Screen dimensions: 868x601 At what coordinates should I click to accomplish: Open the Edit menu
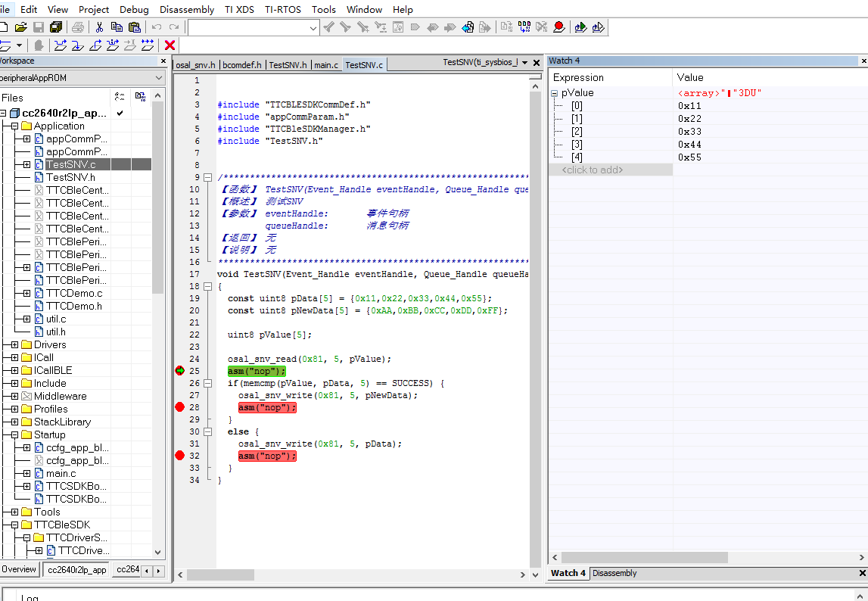[28, 9]
